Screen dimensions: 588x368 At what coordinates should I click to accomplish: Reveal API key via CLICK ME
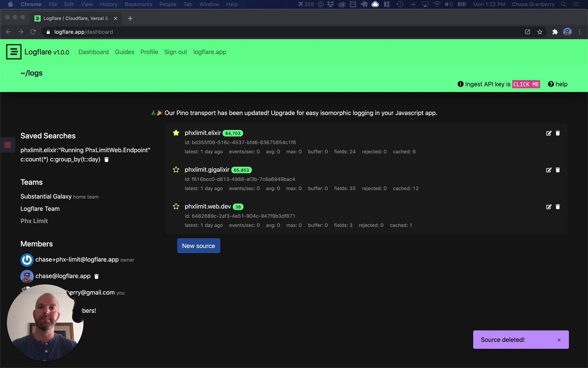[526, 84]
